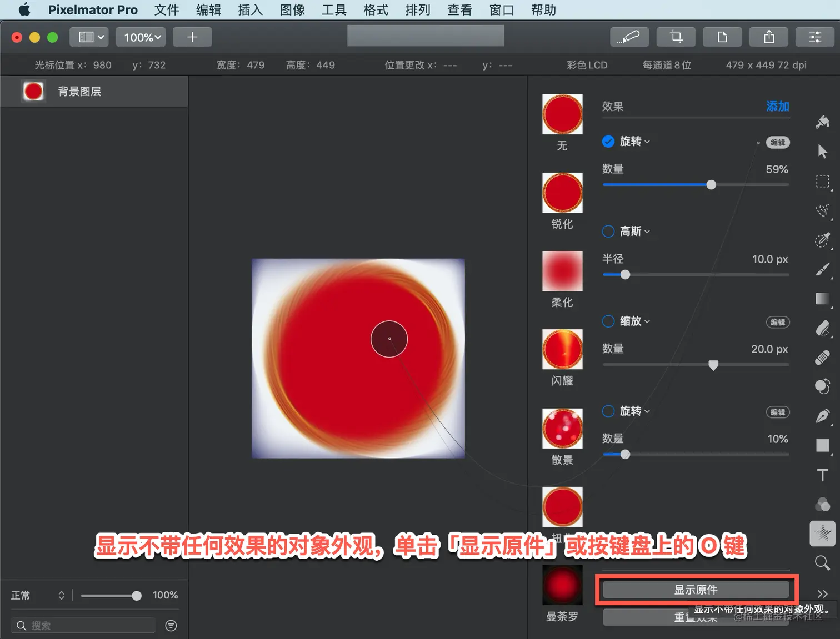840x639 pixels.
Task: Expand the 缩放 effect type chevron
Action: click(647, 322)
